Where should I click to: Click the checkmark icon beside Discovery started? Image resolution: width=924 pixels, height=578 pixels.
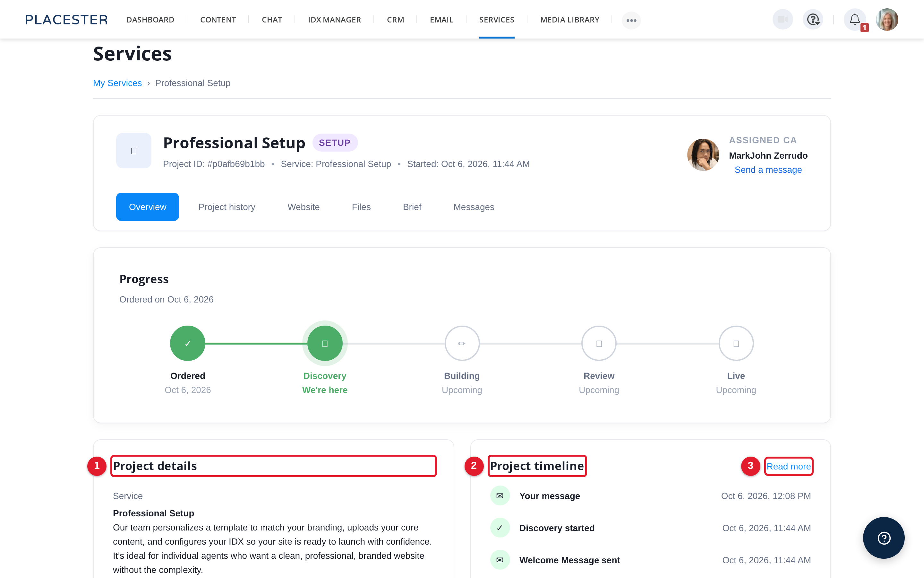500,528
